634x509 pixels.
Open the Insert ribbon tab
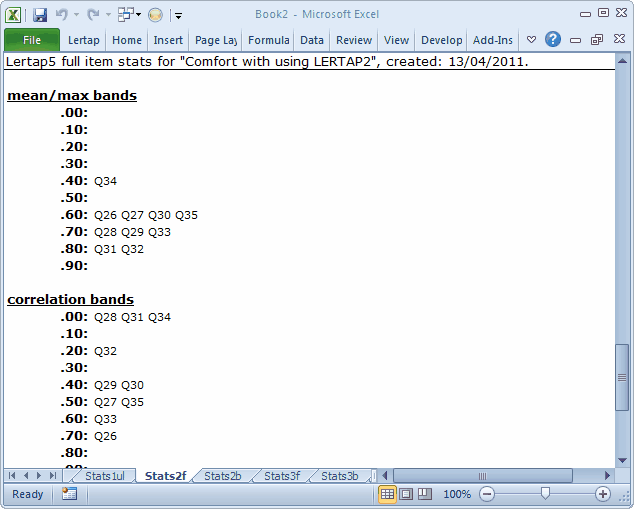(x=168, y=40)
